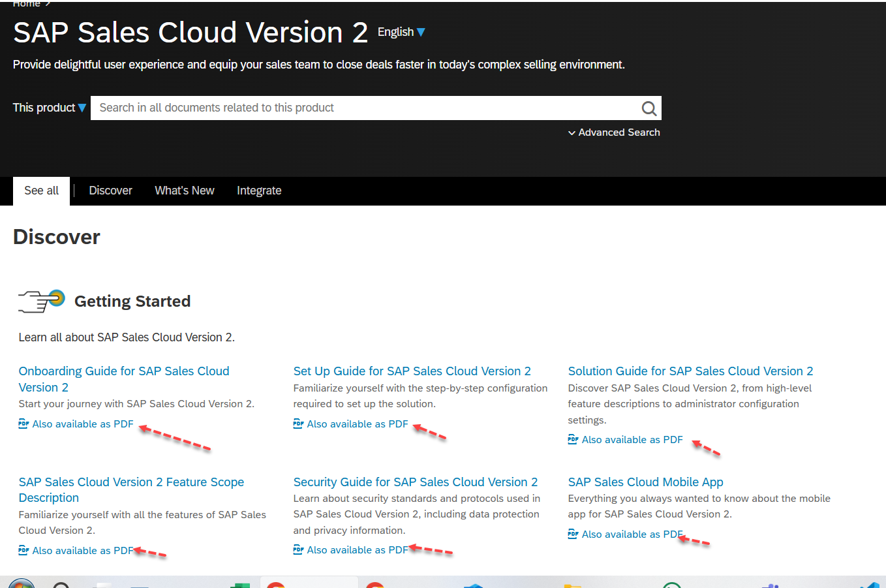Expand the This product scope dropdown

49,108
